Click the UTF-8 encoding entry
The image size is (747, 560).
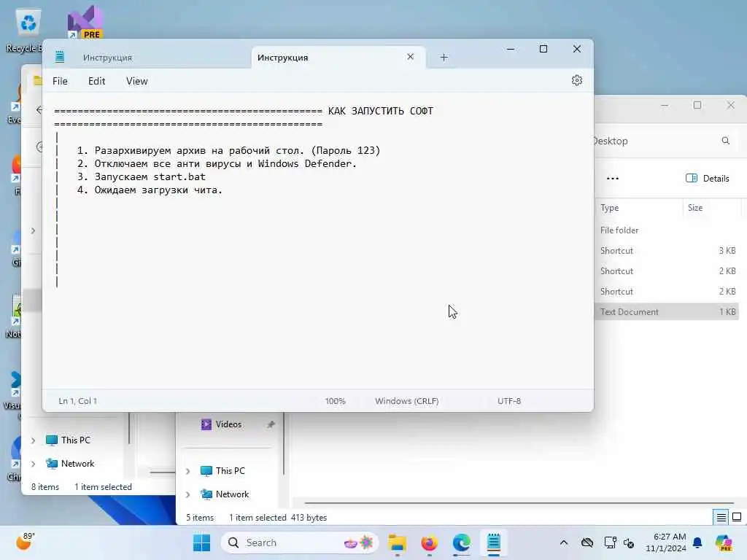[508, 401]
